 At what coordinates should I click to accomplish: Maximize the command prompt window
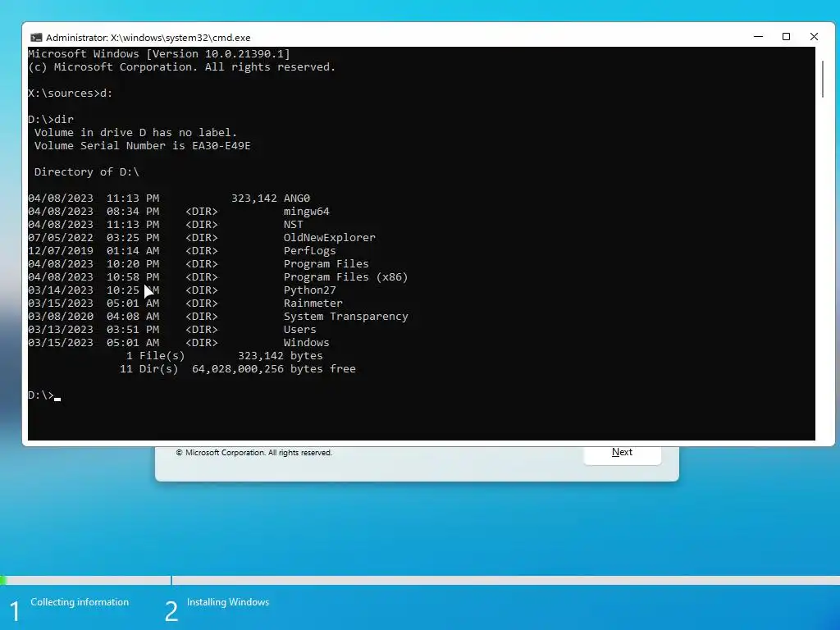pos(786,36)
